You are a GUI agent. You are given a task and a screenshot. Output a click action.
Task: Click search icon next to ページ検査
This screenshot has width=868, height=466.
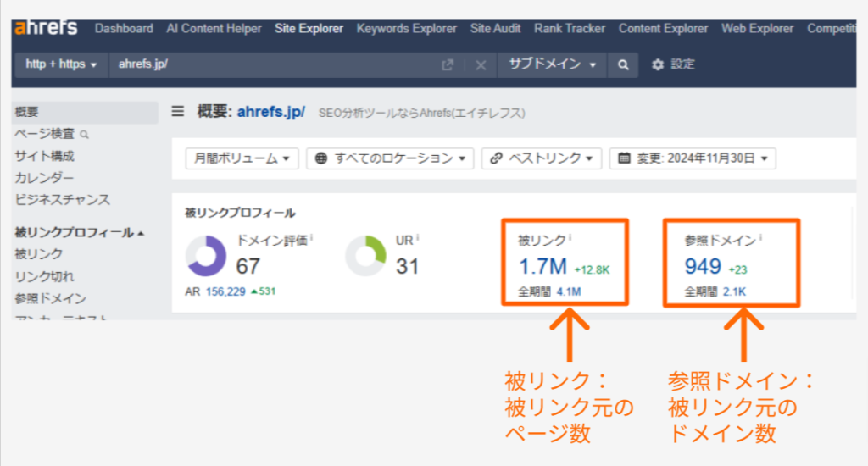84,135
